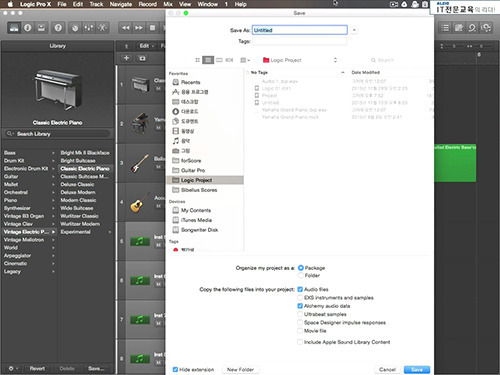Open the Navigate menu
Screen dimensions: 500x375
(121, 4)
